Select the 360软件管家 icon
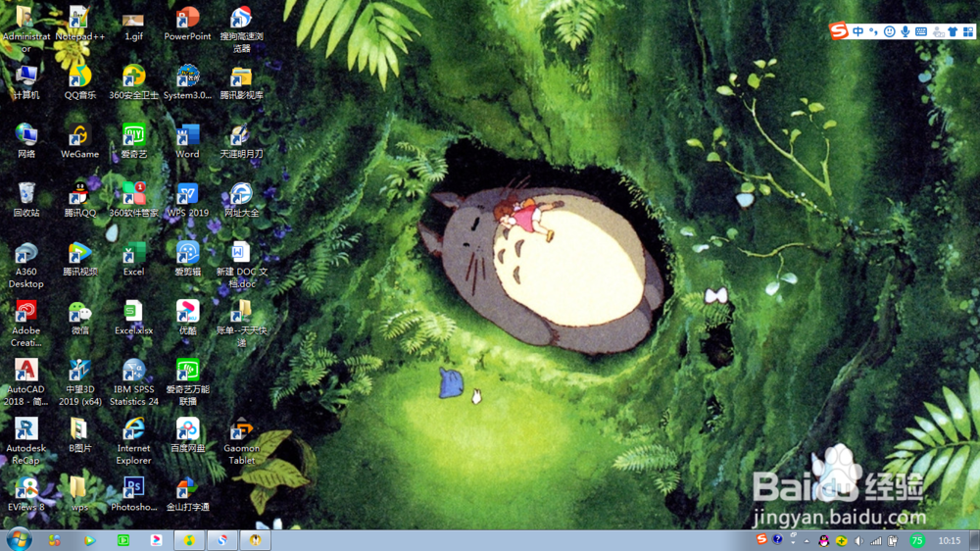The image size is (980, 551). pyautogui.click(x=133, y=200)
